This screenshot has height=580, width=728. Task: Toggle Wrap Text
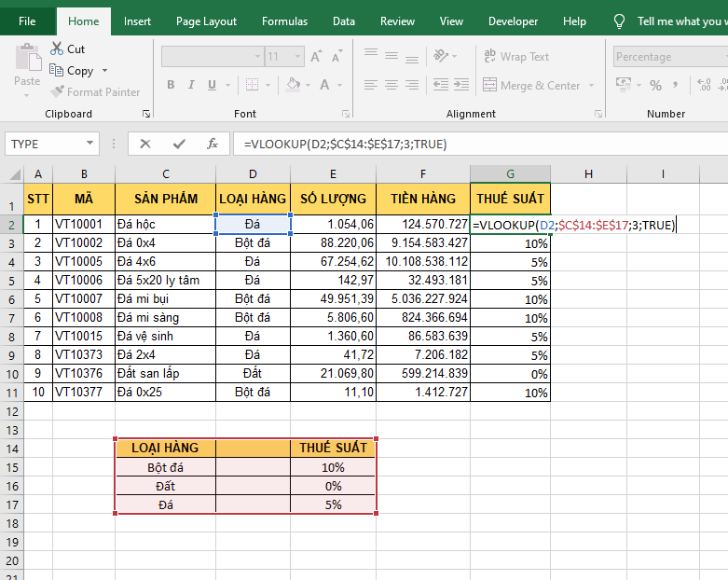click(516, 57)
